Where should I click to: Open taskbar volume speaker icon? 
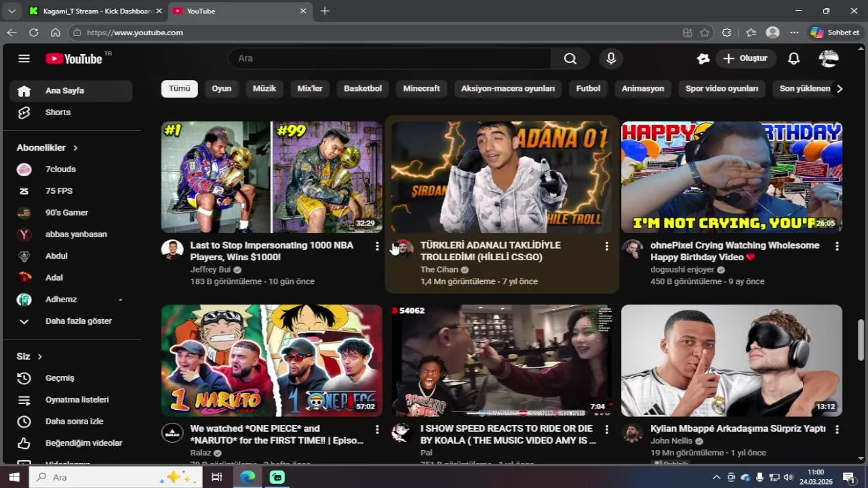(788, 477)
